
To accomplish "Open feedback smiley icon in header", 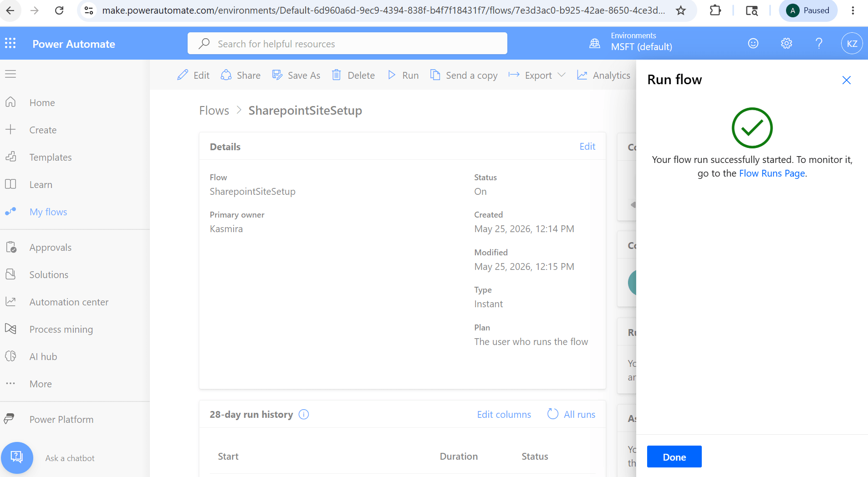I will (x=753, y=43).
